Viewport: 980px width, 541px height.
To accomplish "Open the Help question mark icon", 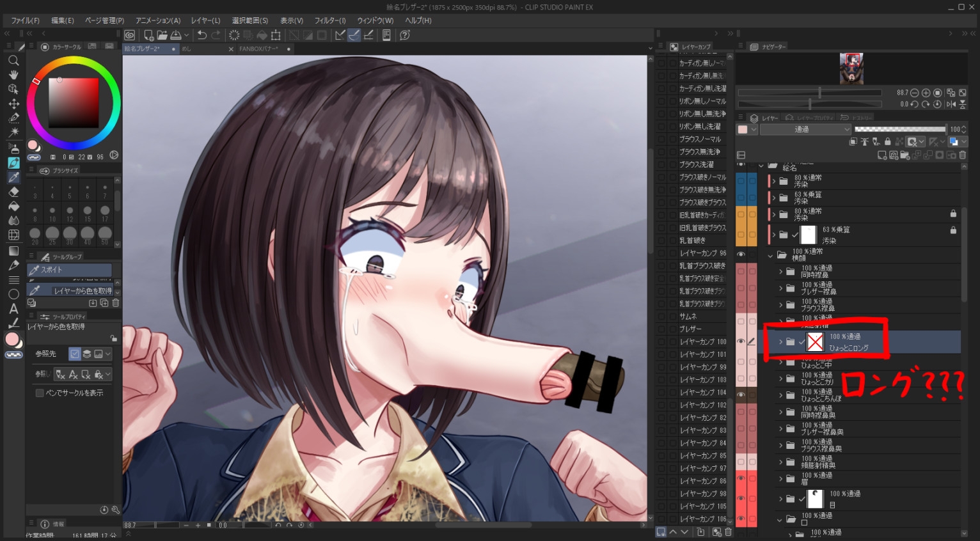I will click(405, 35).
